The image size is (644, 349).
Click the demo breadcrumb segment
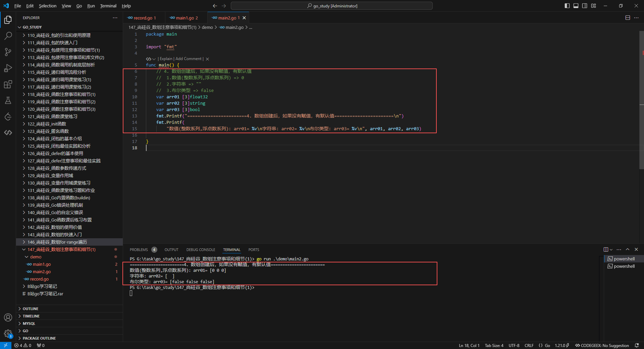(207, 27)
